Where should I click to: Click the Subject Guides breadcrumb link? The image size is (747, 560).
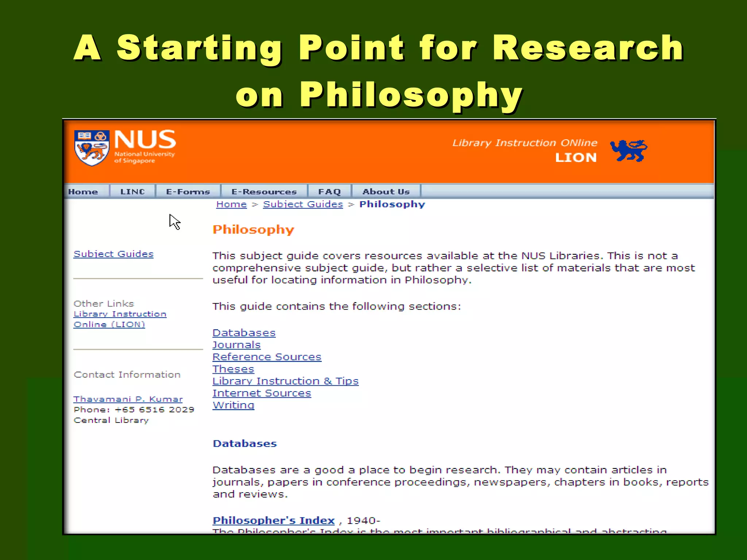point(303,205)
